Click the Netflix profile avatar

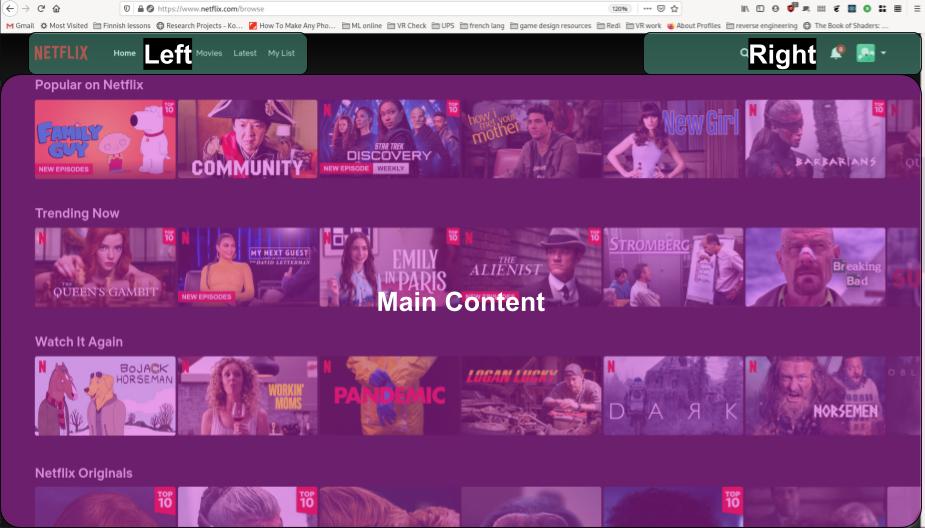pos(865,53)
